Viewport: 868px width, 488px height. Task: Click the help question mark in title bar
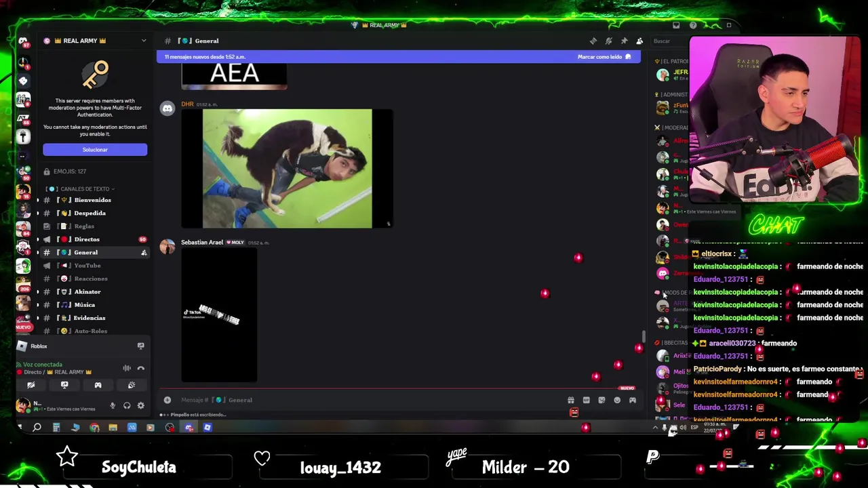693,25
